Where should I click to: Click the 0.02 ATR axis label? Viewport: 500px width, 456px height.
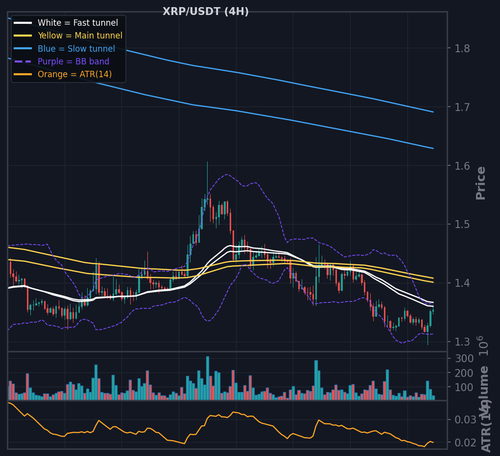465,443
